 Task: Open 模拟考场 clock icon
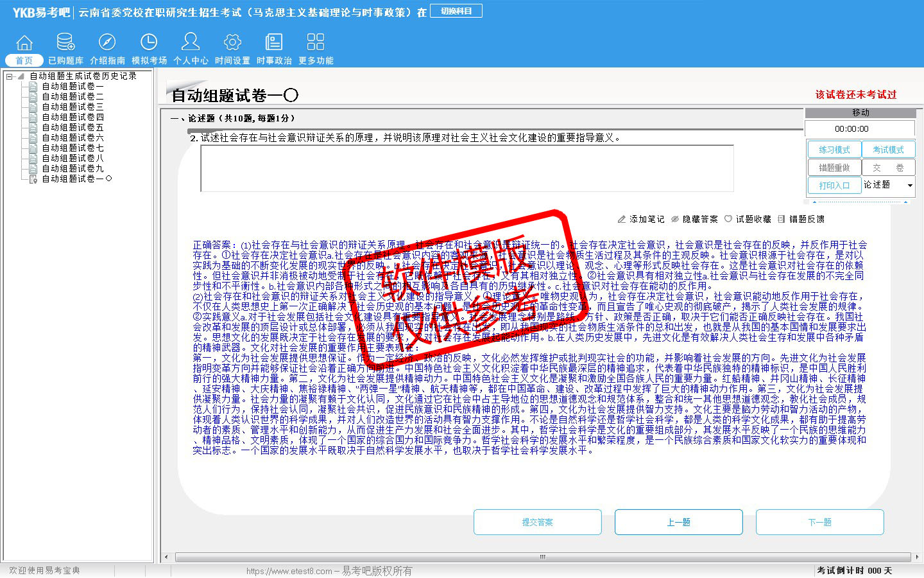[149, 43]
